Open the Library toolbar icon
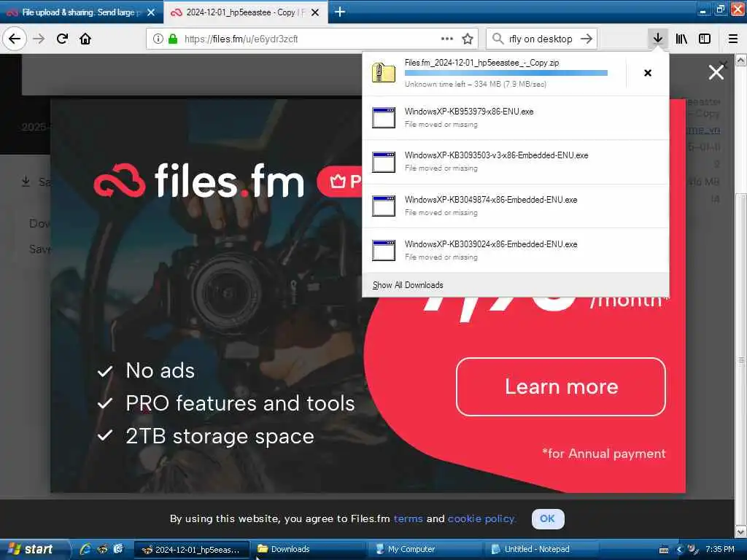This screenshot has height=560, width=747. pyautogui.click(x=682, y=39)
